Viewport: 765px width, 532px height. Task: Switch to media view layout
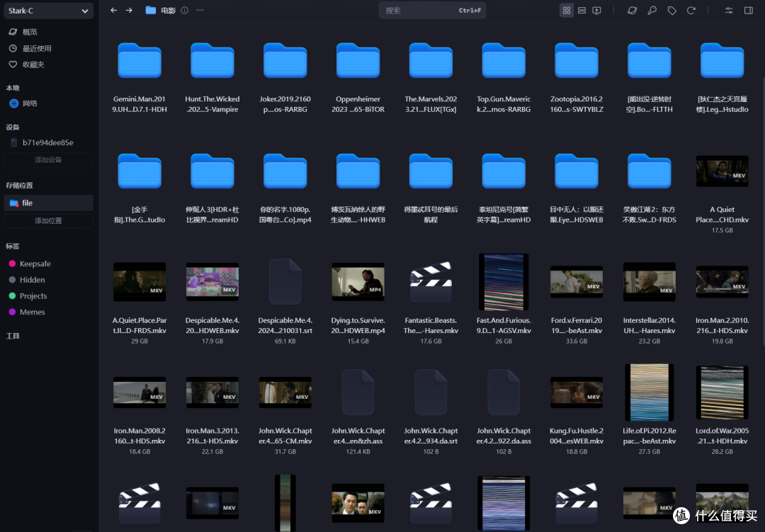596,10
